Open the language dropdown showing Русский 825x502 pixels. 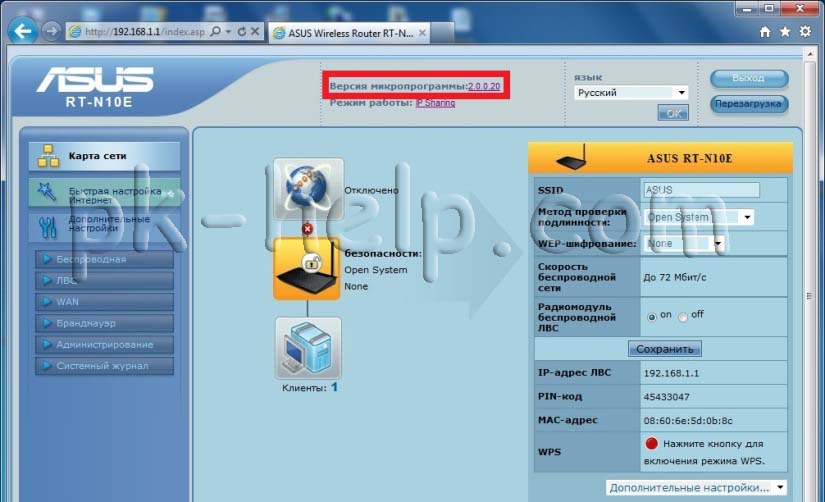[x=631, y=93]
